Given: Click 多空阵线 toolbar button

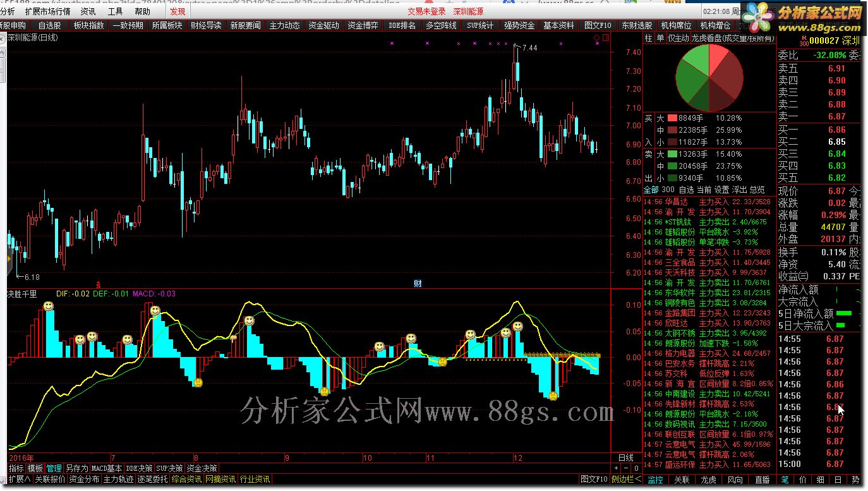Looking at the screenshot, I should (441, 26).
